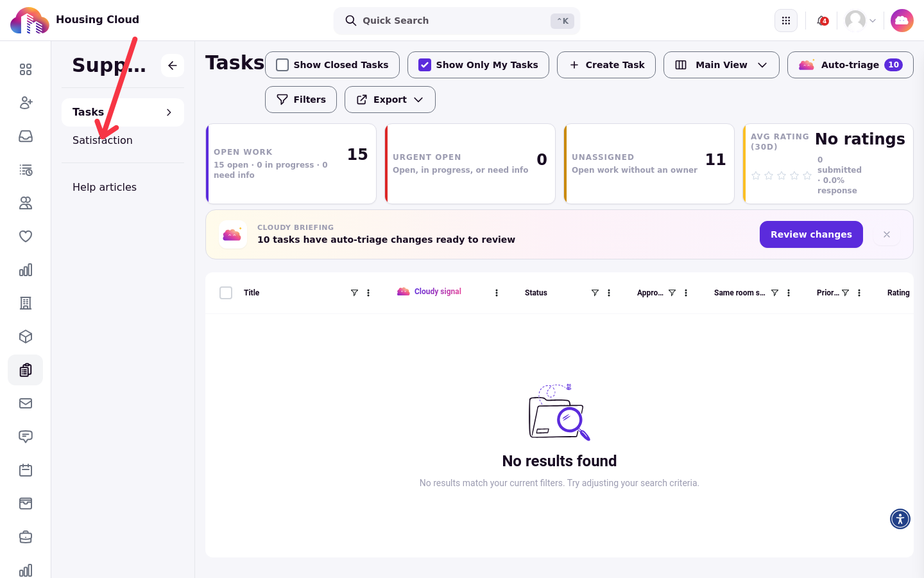Open the Cloudy signal column options menu
This screenshot has height=578, width=924.
click(x=497, y=293)
